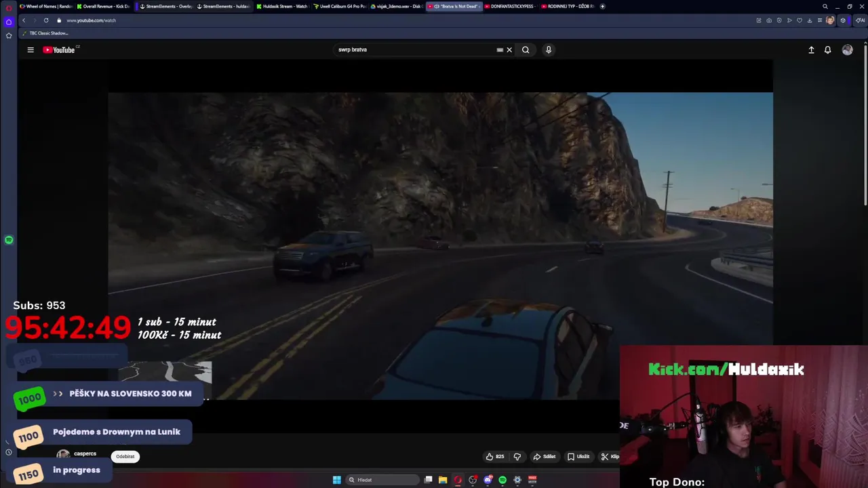This screenshot has width=868, height=488.
Task: Open Spotify in the Opera sidebar
Action: tap(9, 240)
